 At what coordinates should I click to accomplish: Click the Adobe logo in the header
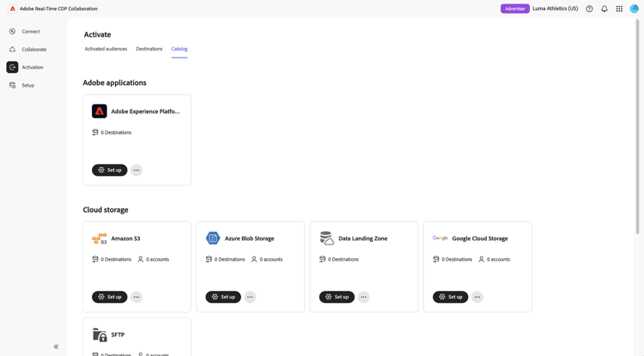(x=12, y=9)
